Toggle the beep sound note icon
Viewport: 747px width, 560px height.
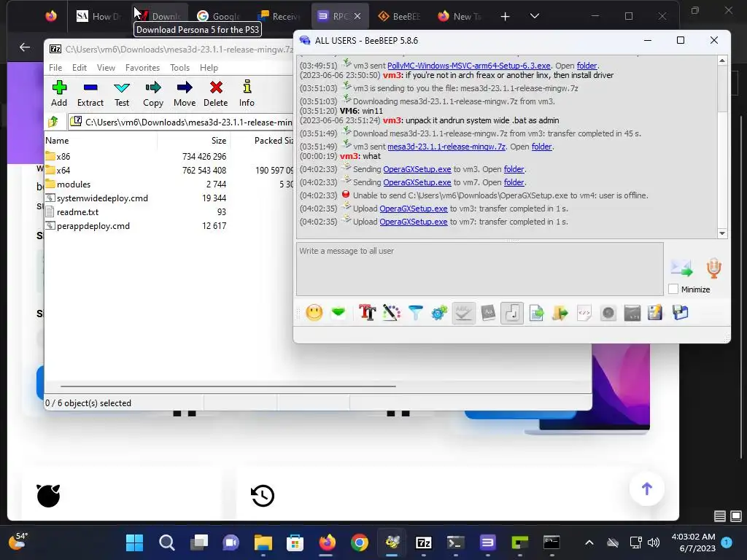(x=512, y=313)
